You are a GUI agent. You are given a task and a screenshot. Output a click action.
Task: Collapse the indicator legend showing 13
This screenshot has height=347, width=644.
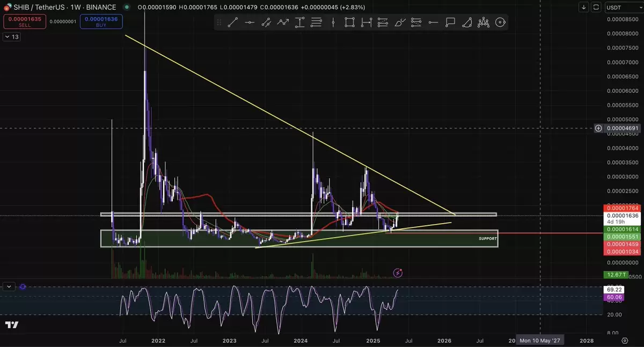coord(11,36)
